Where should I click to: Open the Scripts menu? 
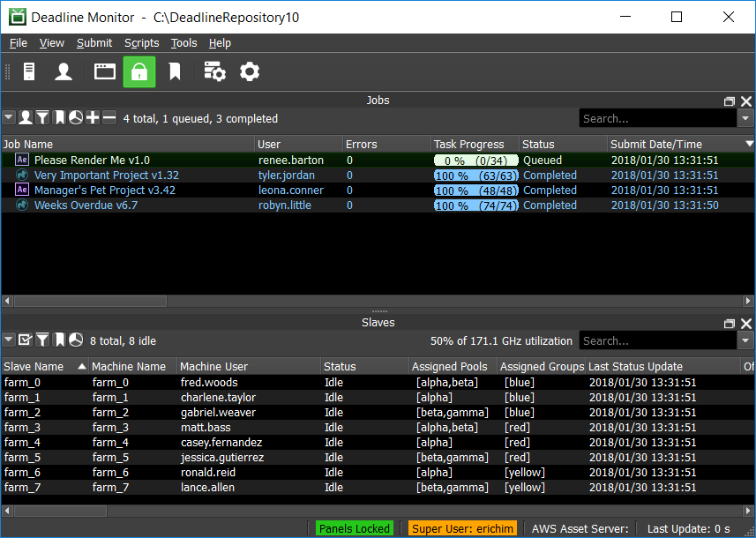point(142,43)
